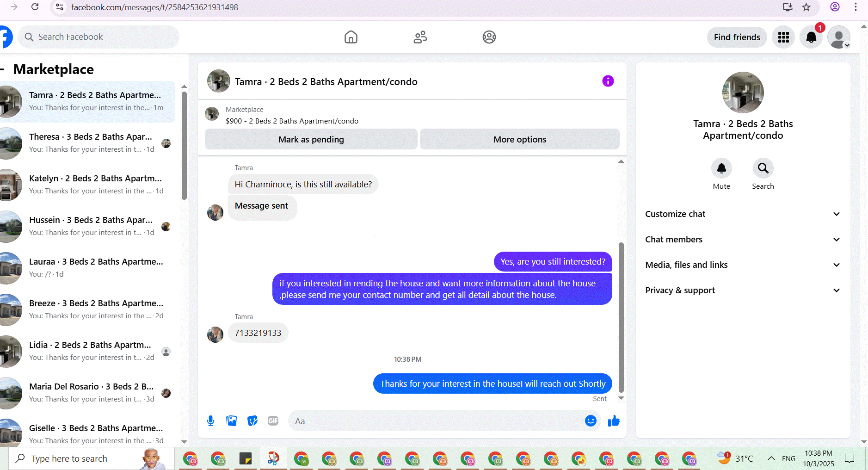
Task: Expand the Privacy & support section
Action: coord(743,290)
